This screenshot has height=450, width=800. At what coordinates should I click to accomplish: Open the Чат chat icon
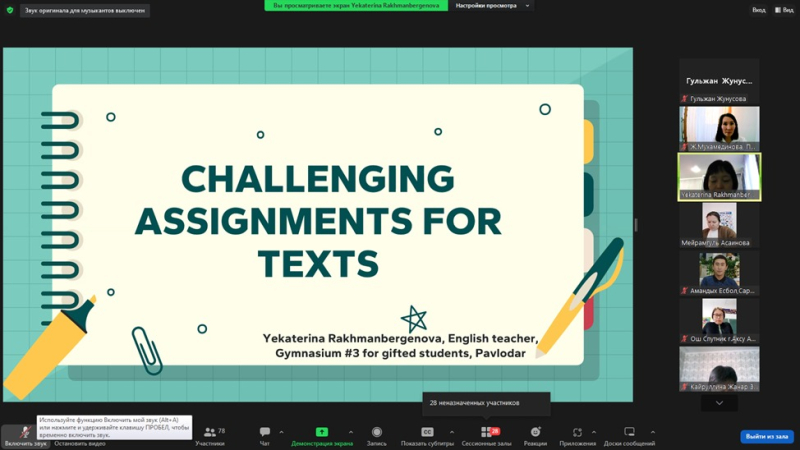(265, 435)
